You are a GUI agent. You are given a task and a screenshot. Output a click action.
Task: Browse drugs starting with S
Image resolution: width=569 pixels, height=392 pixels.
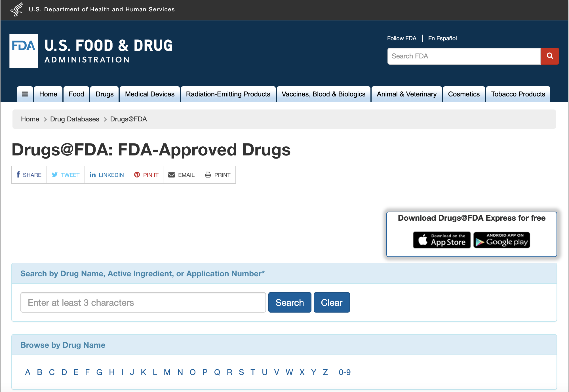pos(241,372)
